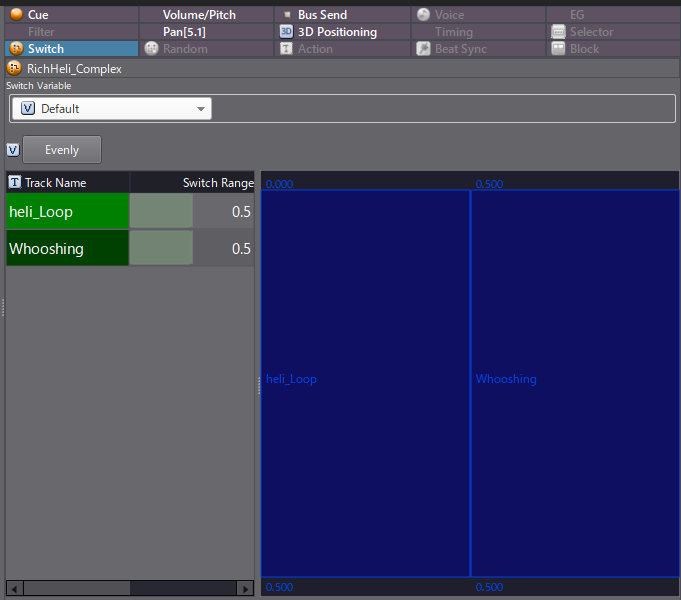Image resolution: width=681 pixels, height=600 pixels.
Task: Click the Whooshing region in the range graph
Action: pyautogui.click(x=574, y=380)
